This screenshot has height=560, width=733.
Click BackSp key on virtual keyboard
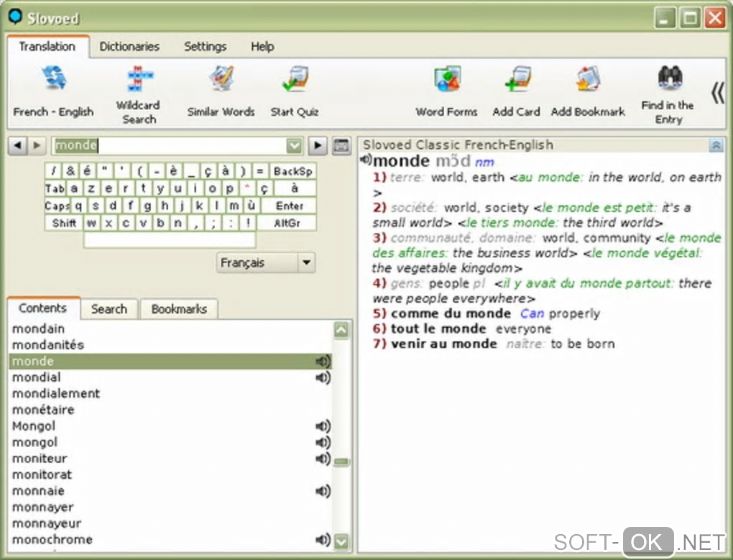[292, 171]
